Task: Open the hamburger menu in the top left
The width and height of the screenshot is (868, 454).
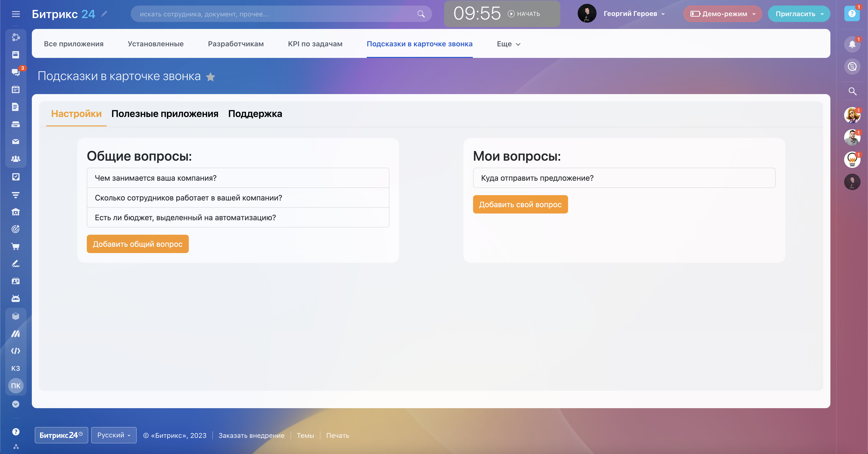Action: [x=16, y=14]
